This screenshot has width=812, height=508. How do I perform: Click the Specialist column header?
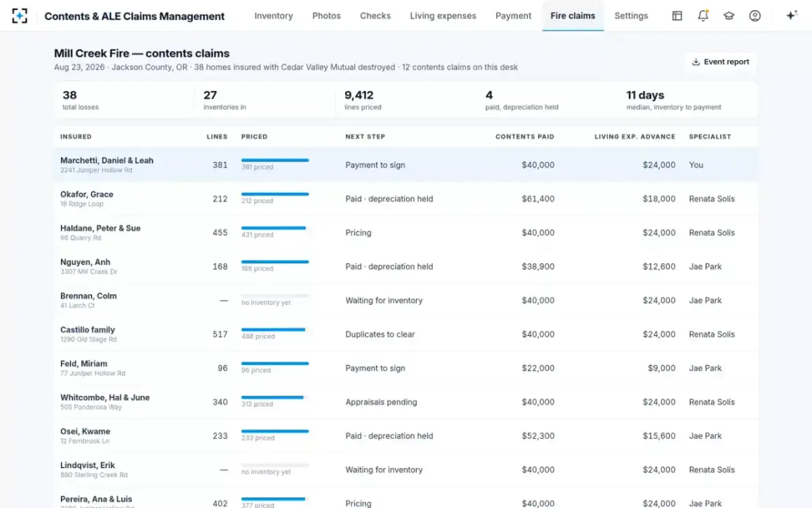click(710, 137)
